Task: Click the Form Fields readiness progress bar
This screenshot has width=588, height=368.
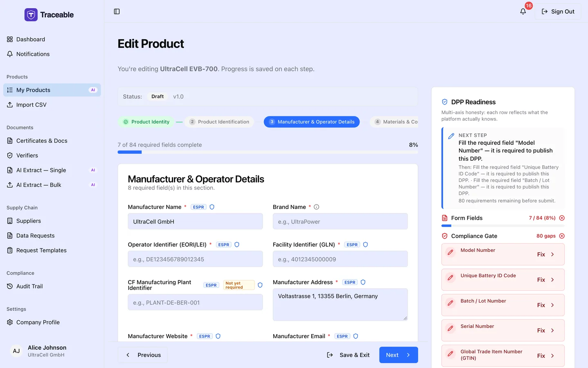Action: click(503, 226)
